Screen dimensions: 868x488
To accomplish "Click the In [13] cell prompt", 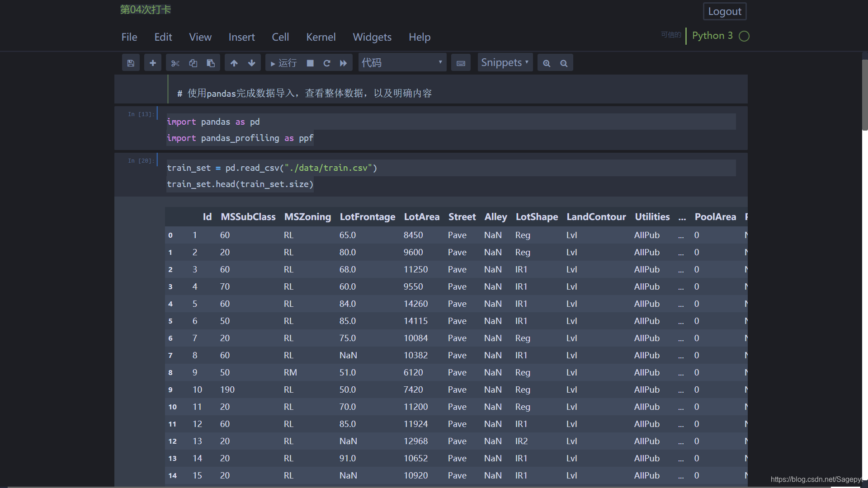I will click(x=141, y=114).
